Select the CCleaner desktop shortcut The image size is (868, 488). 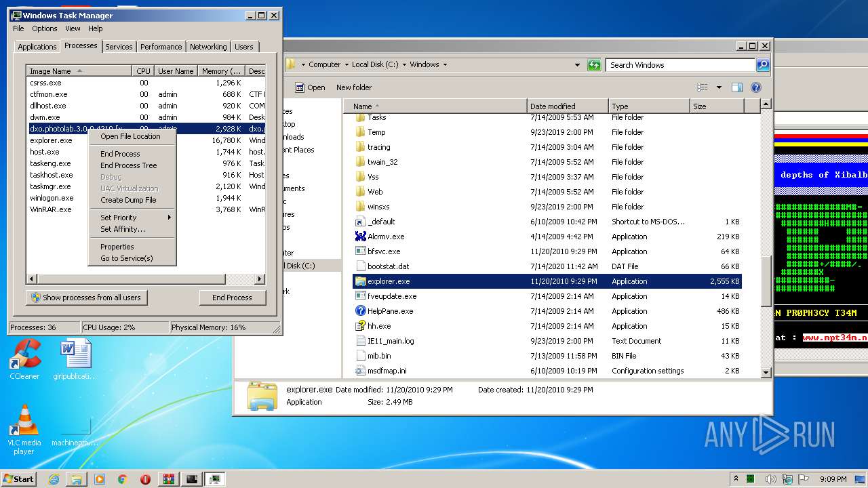pyautogui.click(x=24, y=360)
